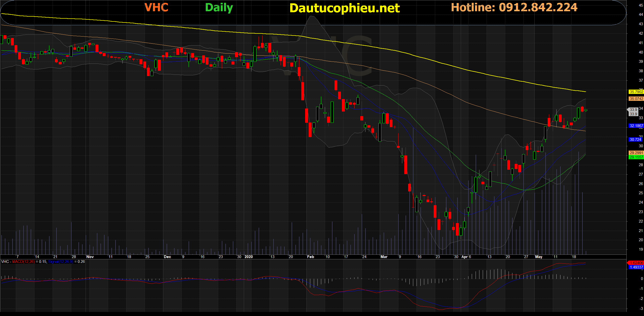
Task: Click the Hotline 0912.842.224 text
Action: (x=514, y=7)
